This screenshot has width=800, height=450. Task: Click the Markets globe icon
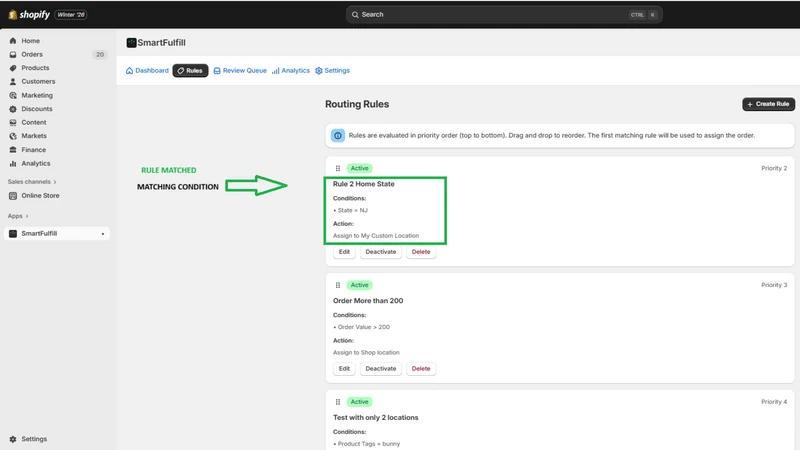pos(13,136)
